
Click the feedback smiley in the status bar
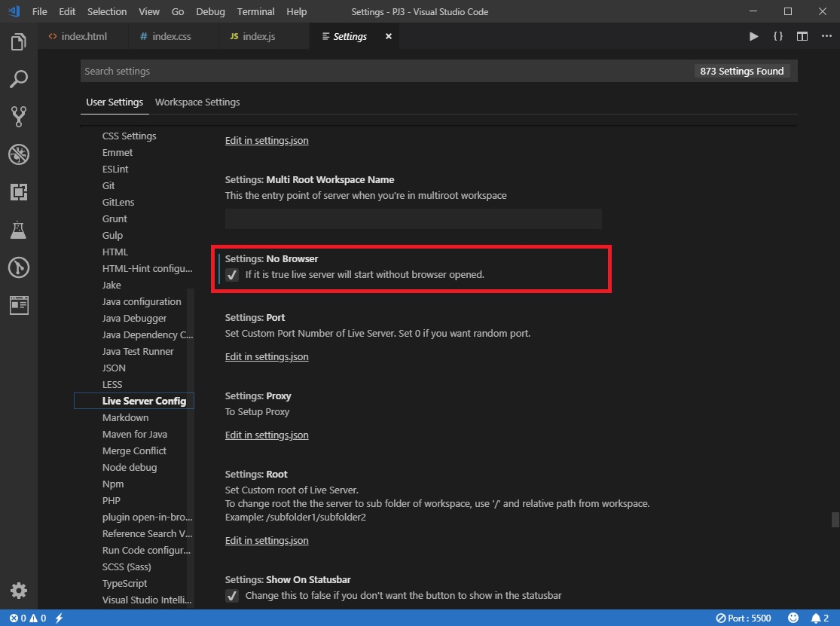click(793, 618)
